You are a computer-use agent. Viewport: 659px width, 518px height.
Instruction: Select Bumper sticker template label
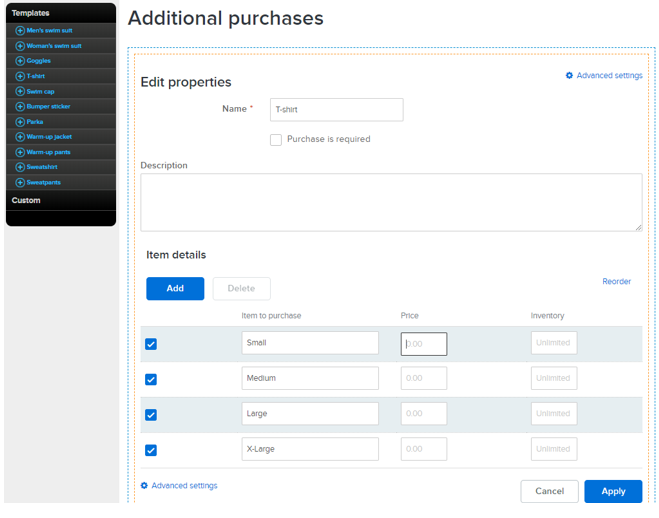[48, 107]
